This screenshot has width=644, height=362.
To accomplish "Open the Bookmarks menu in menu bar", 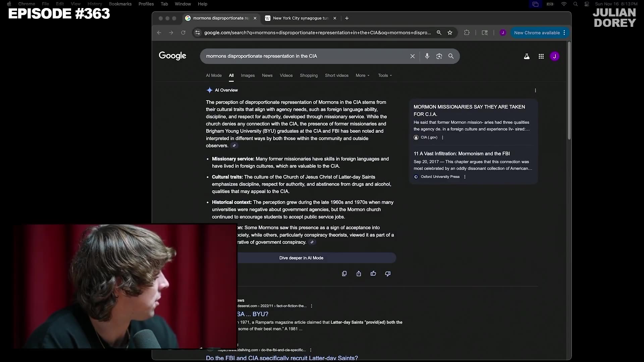I will click(x=120, y=4).
